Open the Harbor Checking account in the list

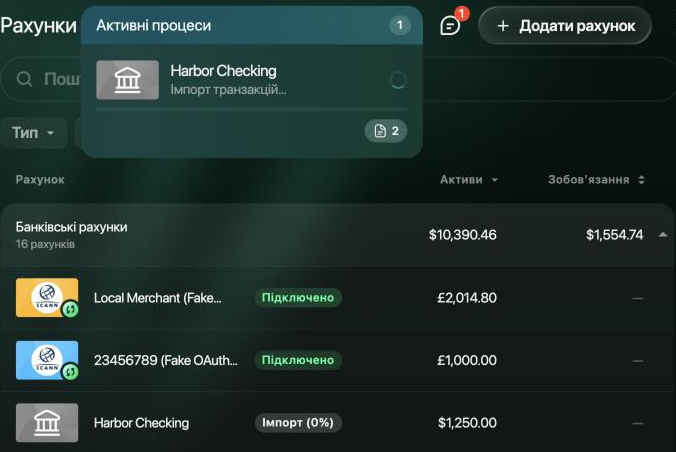coord(338,423)
